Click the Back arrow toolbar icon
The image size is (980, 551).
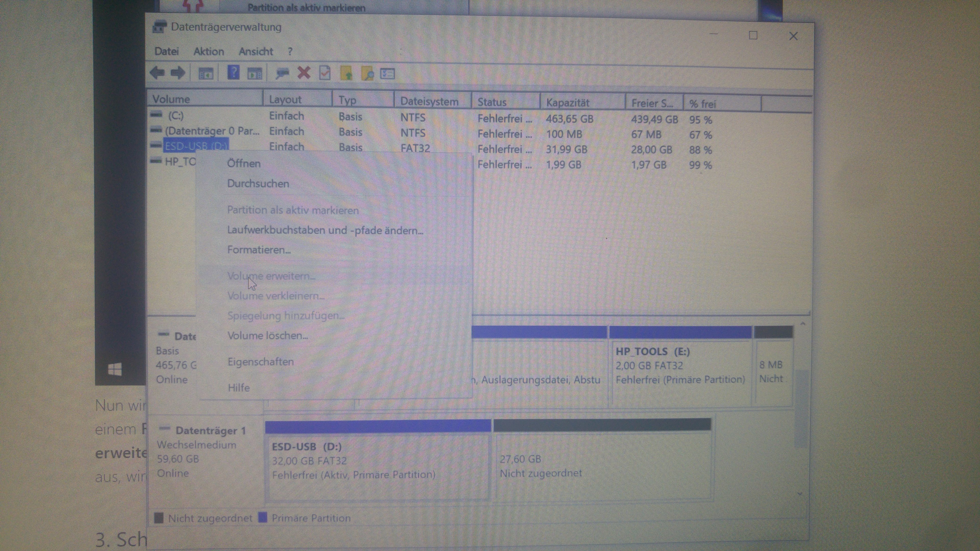tap(157, 72)
